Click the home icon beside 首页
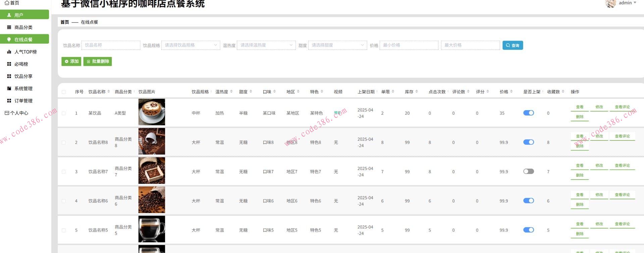The width and height of the screenshot is (644, 253). point(7,3)
